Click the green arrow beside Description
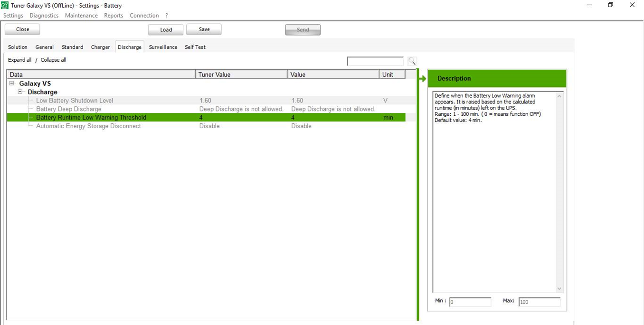The image size is (644, 325). pyautogui.click(x=422, y=79)
